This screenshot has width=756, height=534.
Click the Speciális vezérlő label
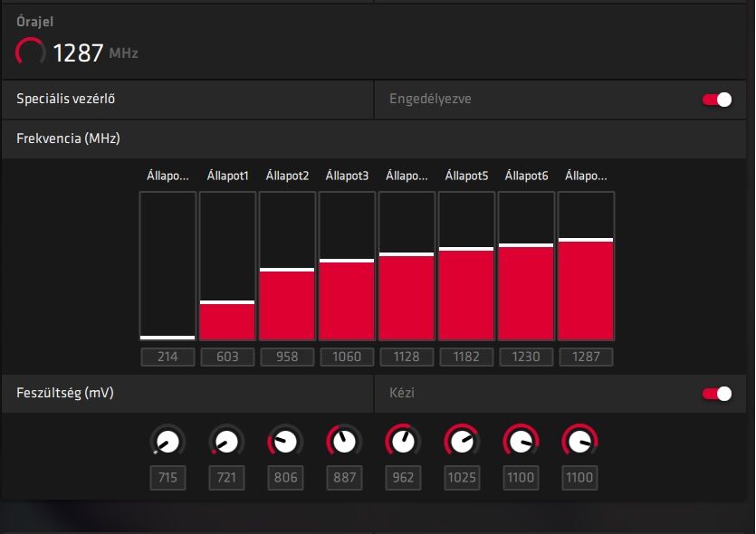[65, 99]
